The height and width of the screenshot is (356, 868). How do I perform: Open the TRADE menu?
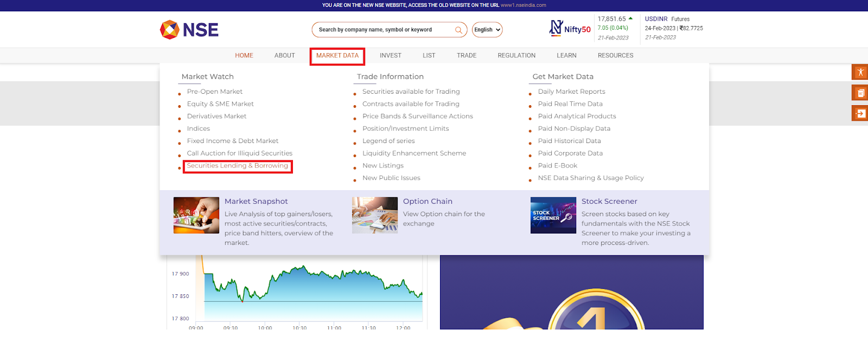pos(467,55)
